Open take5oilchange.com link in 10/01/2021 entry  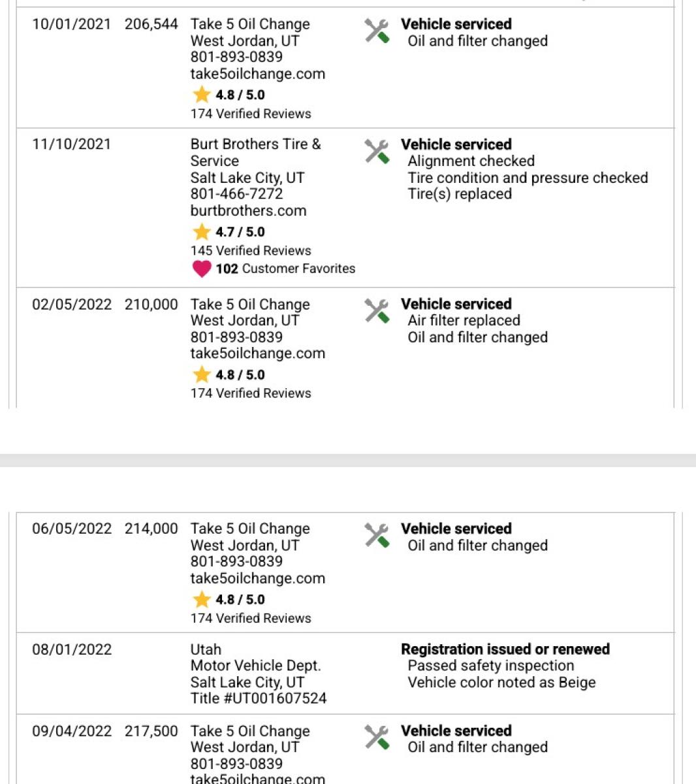coord(258,74)
